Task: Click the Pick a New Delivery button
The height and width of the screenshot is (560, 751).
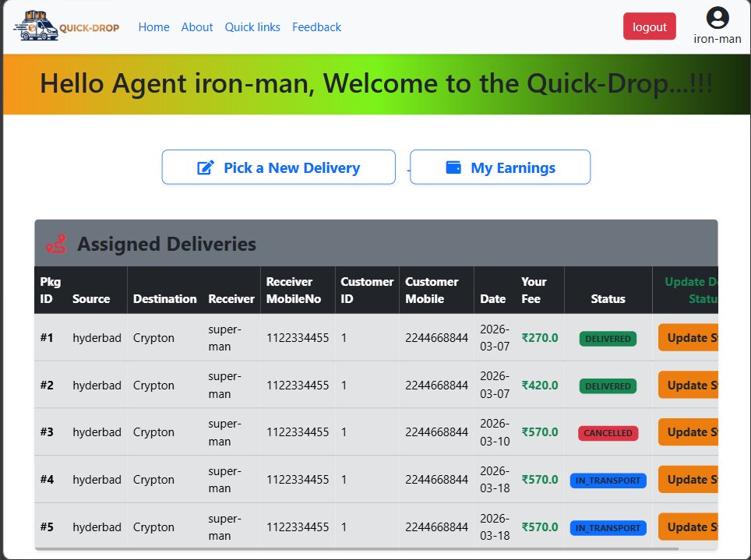Action: (x=278, y=167)
